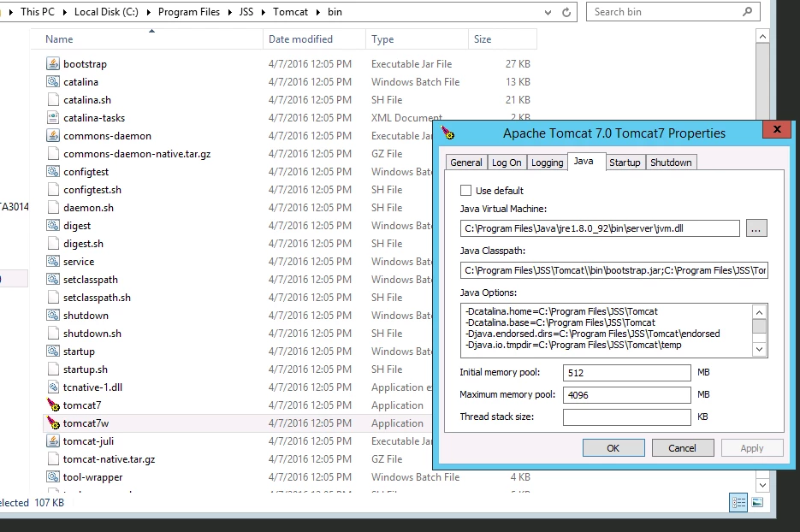Switch to details view layout icon
The width and height of the screenshot is (800, 532).
pyautogui.click(x=738, y=502)
